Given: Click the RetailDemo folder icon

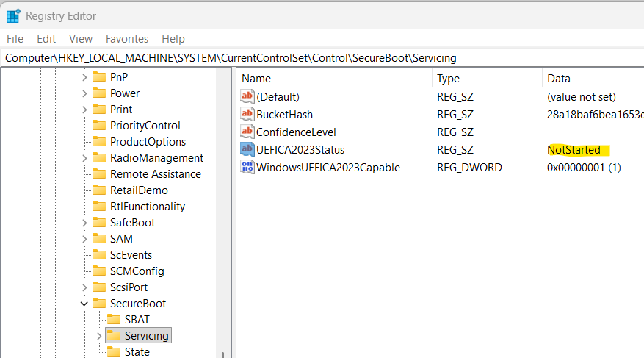Looking at the screenshot, I should (x=99, y=190).
